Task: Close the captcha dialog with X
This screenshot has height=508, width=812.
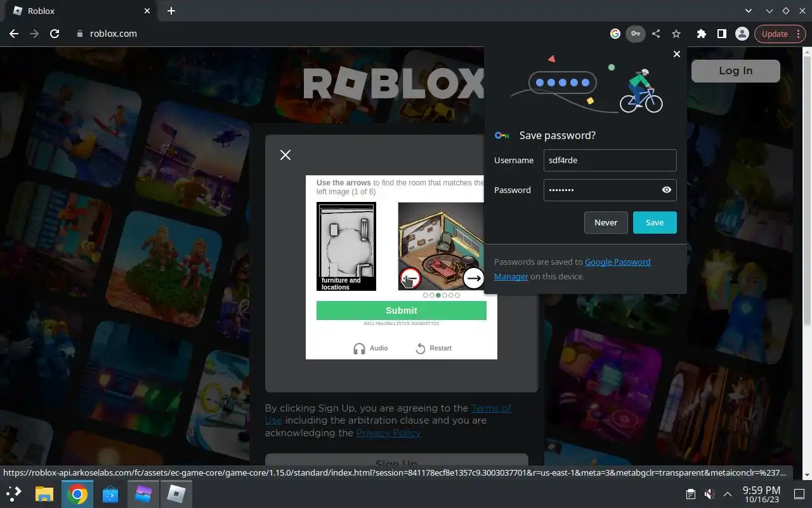Action: (285, 155)
